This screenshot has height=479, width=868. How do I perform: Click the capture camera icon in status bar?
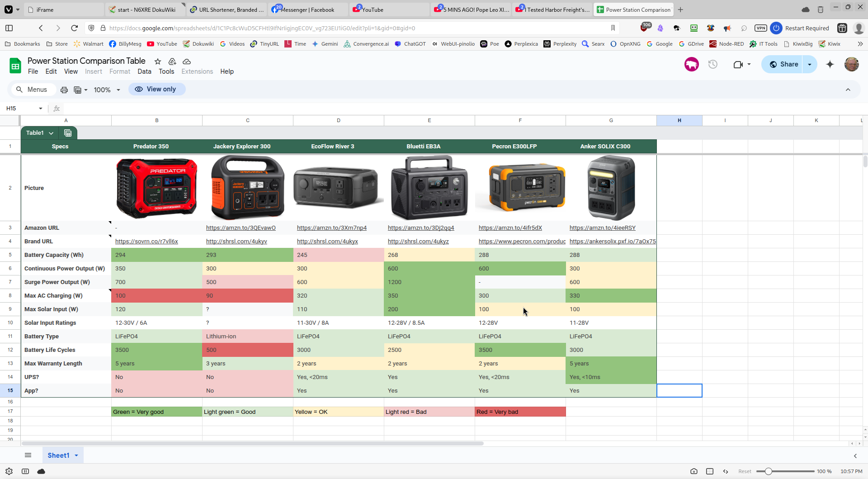(694, 471)
